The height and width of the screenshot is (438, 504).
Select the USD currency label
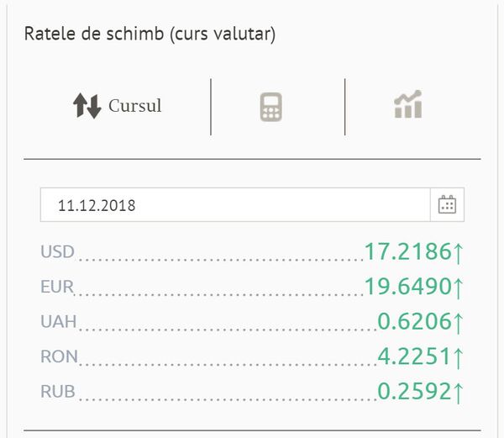click(x=57, y=251)
